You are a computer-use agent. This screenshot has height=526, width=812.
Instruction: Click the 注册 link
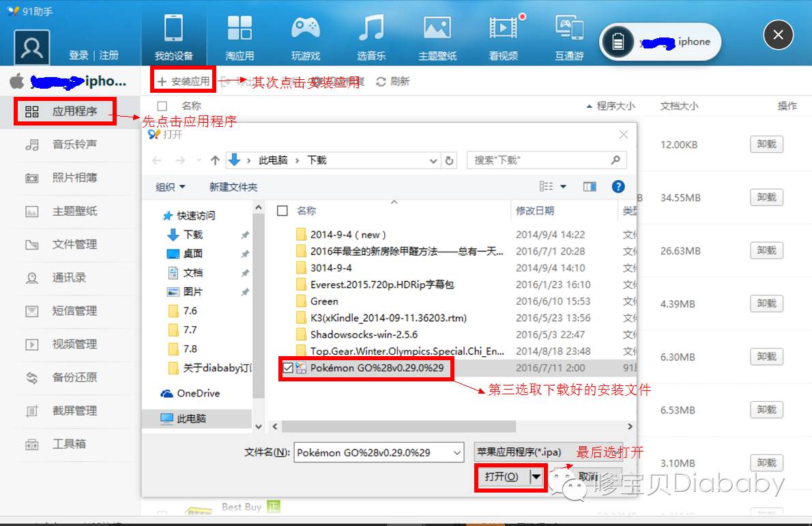point(108,55)
